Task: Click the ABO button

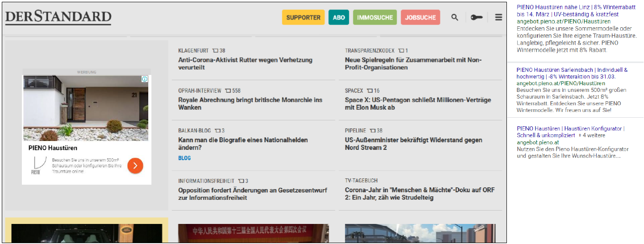Action: [x=339, y=17]
